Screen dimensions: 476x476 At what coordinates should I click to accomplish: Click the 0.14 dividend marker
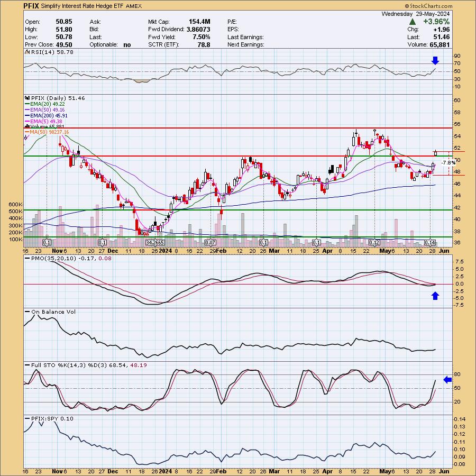[x=430, y=243]
